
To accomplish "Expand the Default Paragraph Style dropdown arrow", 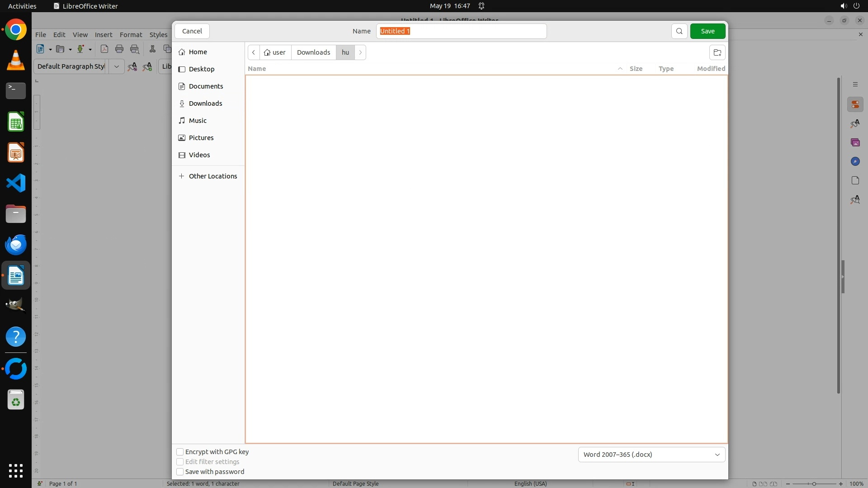I will 116,66.
